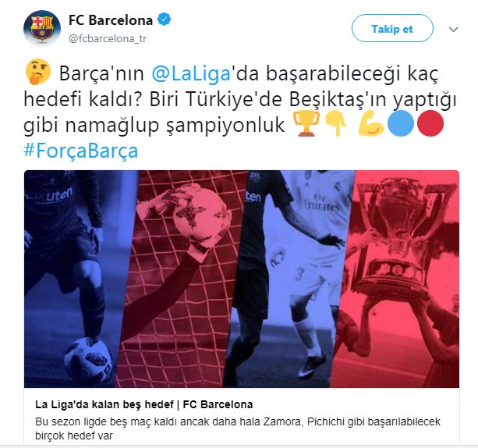Open the @LaLiga mention link

click(191, 74)
